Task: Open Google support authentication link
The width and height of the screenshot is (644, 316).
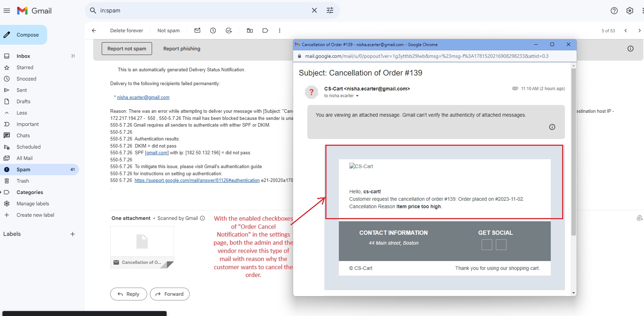Action: 197,181
